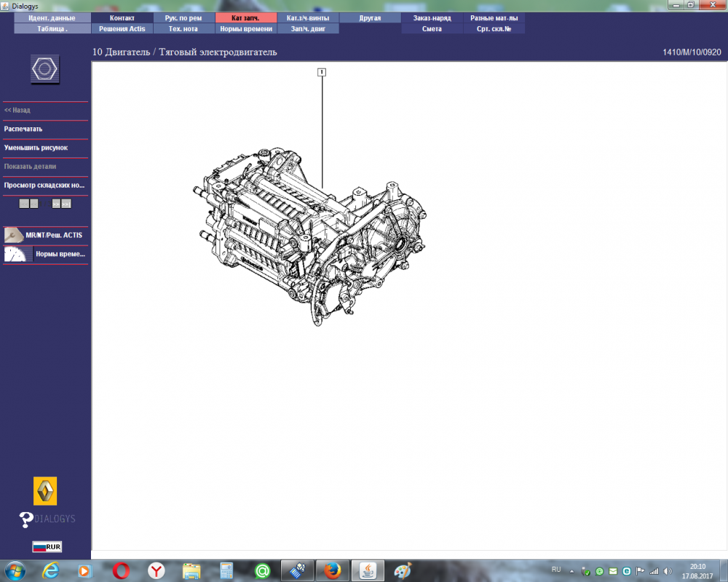
Task: Select the Идент. данные tab
Action: (x=52, y=17)
